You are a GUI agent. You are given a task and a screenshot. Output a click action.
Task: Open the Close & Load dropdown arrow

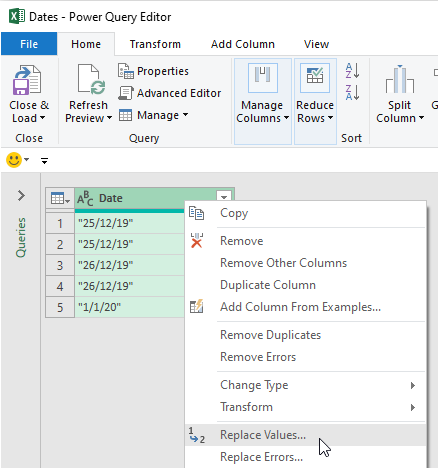tap(42, 118)
